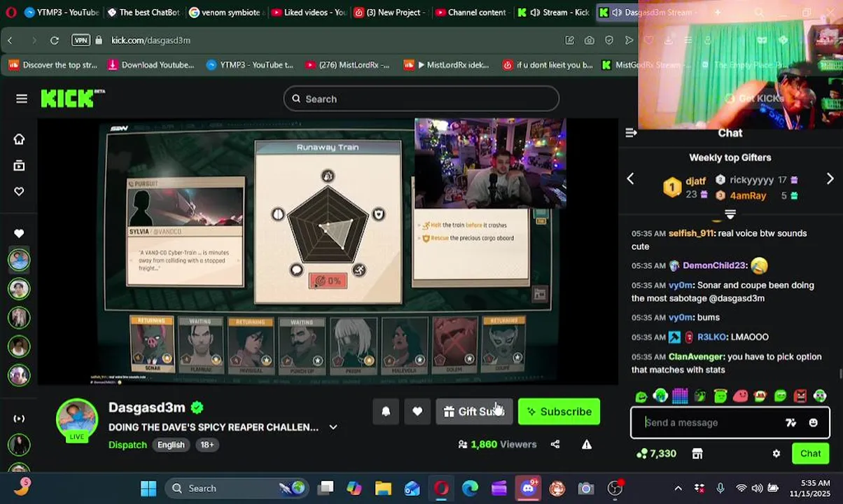Switch to The best ChatBot tab
The width and height of the screenshot is (843, 504).
click(144, 12)
